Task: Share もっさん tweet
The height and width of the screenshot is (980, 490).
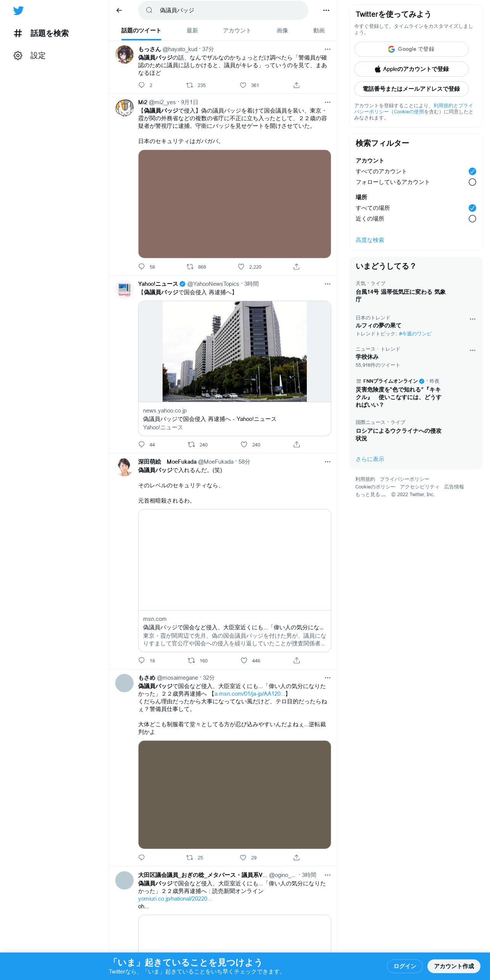Action: click(297, 85)
